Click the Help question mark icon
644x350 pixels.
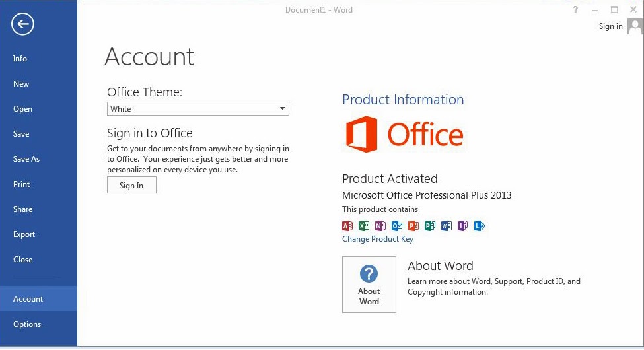(x=576, y=9)
